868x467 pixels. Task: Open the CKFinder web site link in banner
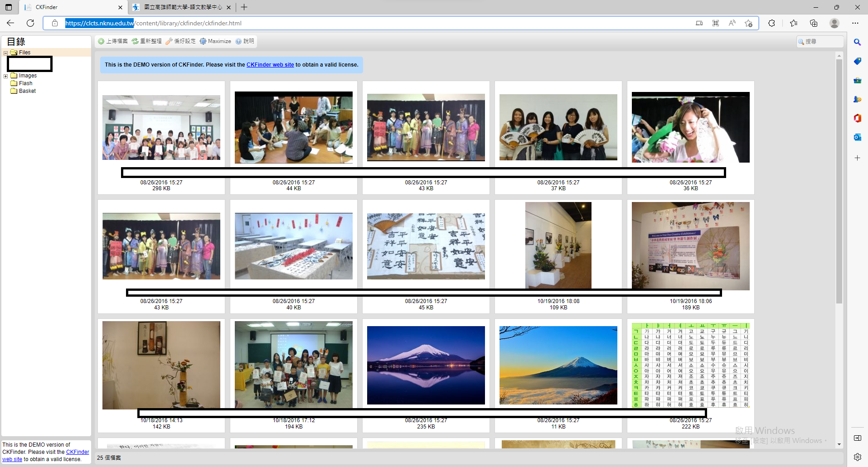coord(270,65)
